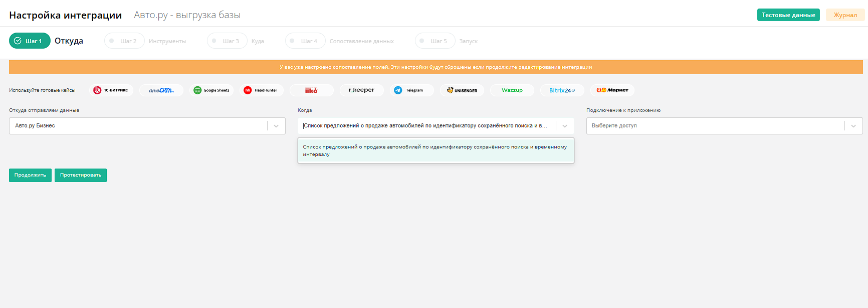Click the Откуда отправляем данные label
This screenshot has height=308, width=868.
pyautogui.click(x=44, y=110)
